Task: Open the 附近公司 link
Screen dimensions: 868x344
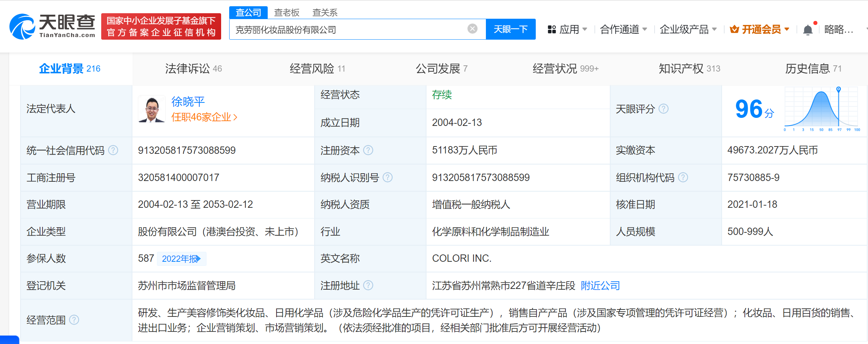Action: click(x=600, y=285)
